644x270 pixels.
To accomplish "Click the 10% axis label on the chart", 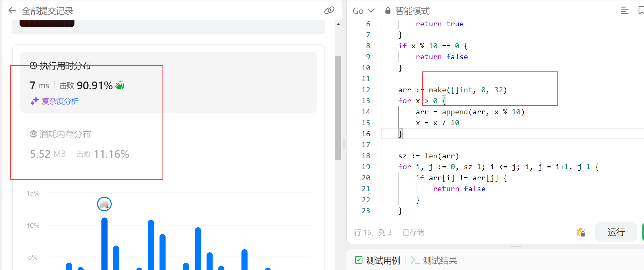I will pos(33,225).
